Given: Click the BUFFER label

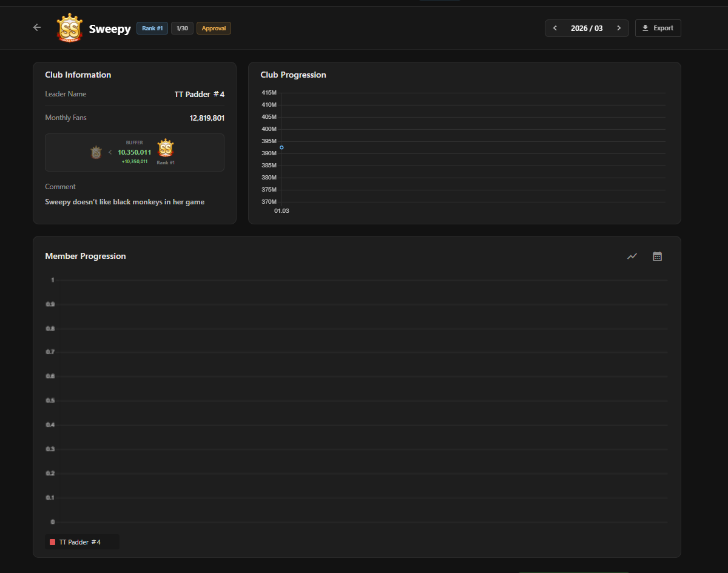Looking at the screenshot, I should pos(135,142).
